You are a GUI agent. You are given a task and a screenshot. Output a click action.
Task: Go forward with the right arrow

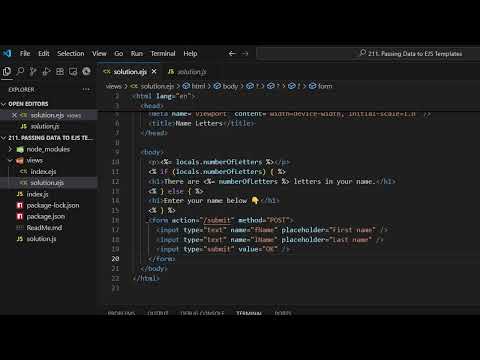tap(245, 53)
